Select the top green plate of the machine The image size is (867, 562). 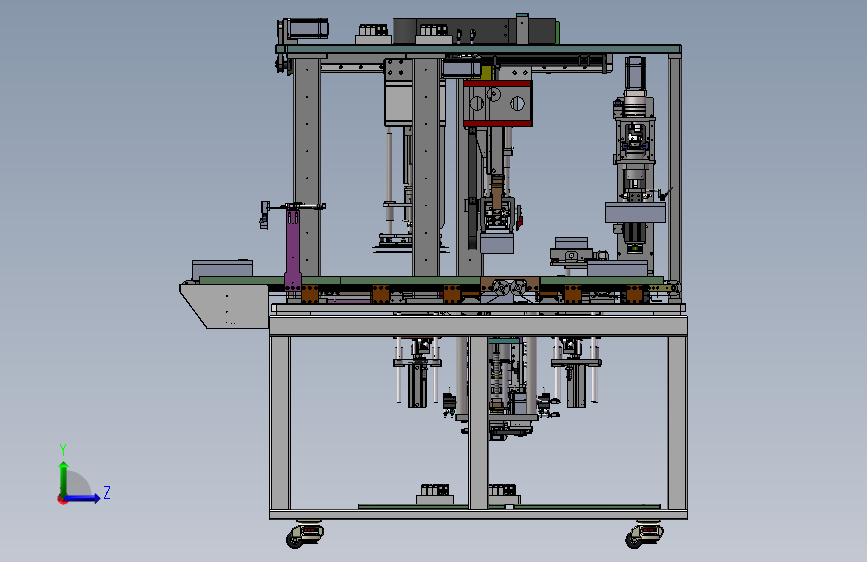click(x=479, y=49)
